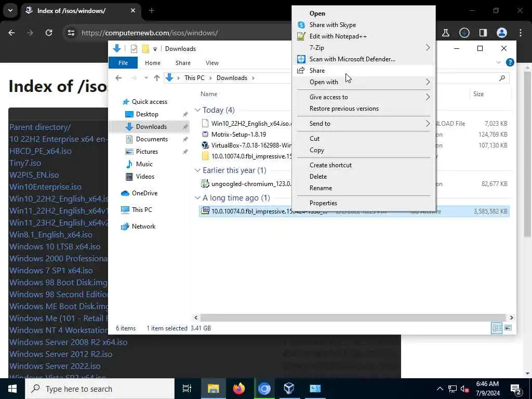The image size is (532, 399).
Task: Click the Explorer properties checkmark quick-access icon
Action: (134, 49)
